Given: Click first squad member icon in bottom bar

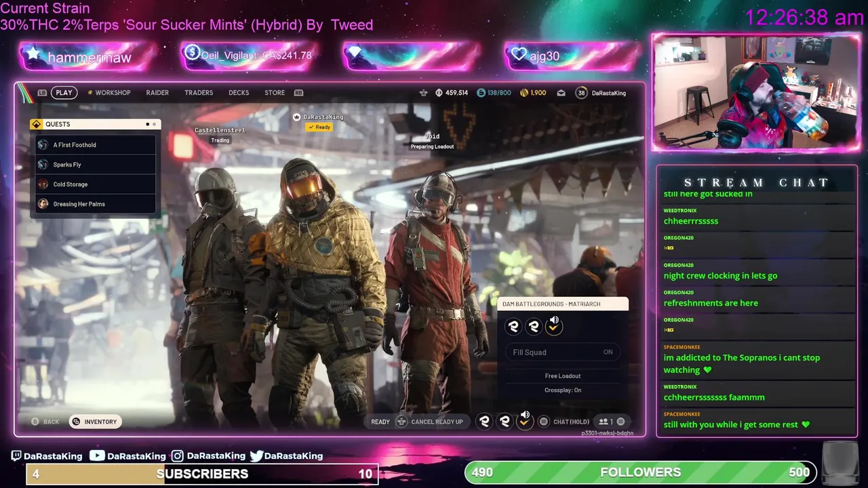Looking at the screenshot, I should point(484,422).
